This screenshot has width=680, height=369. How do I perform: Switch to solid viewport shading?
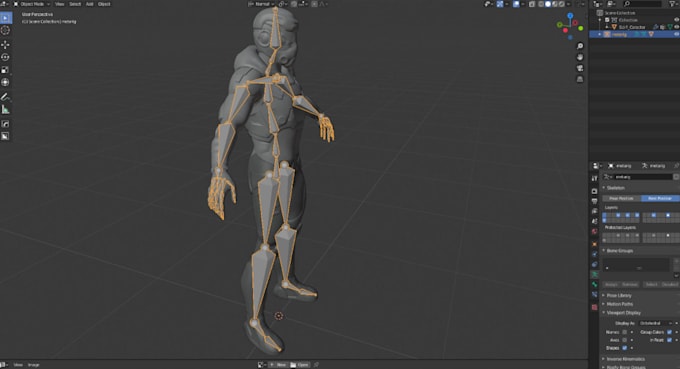coord(548,4)
